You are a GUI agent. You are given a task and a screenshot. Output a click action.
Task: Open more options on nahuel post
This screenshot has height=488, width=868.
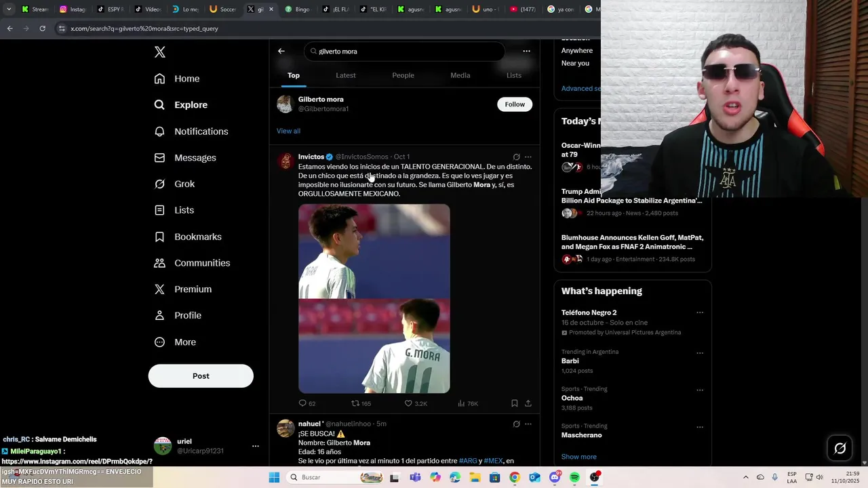[x=528, y=424]
